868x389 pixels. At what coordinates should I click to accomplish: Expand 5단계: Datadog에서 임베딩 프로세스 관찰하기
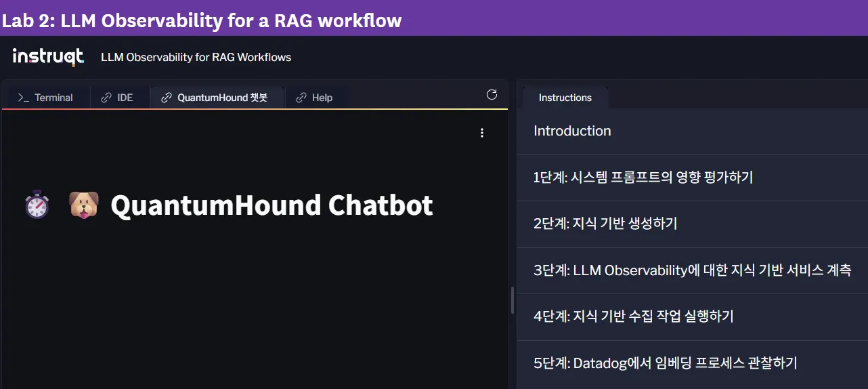(x=692, y=363)
